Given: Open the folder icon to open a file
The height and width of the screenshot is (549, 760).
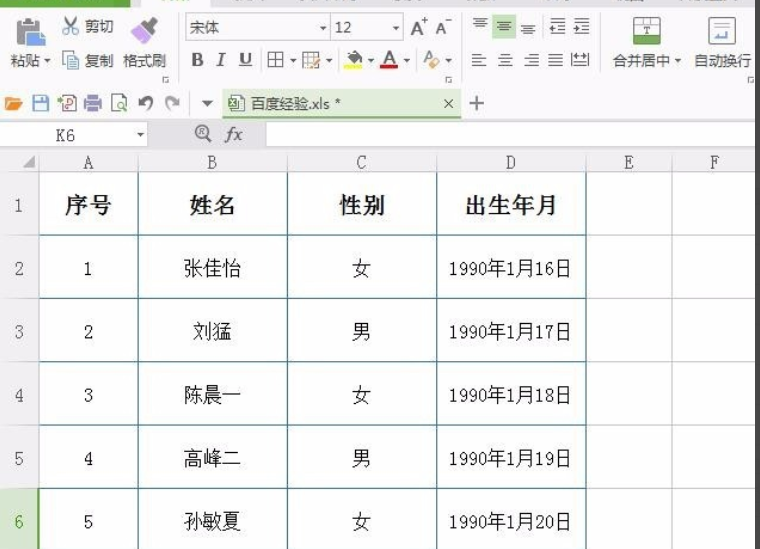Looking at the screenshot, I should coord(13,103).
